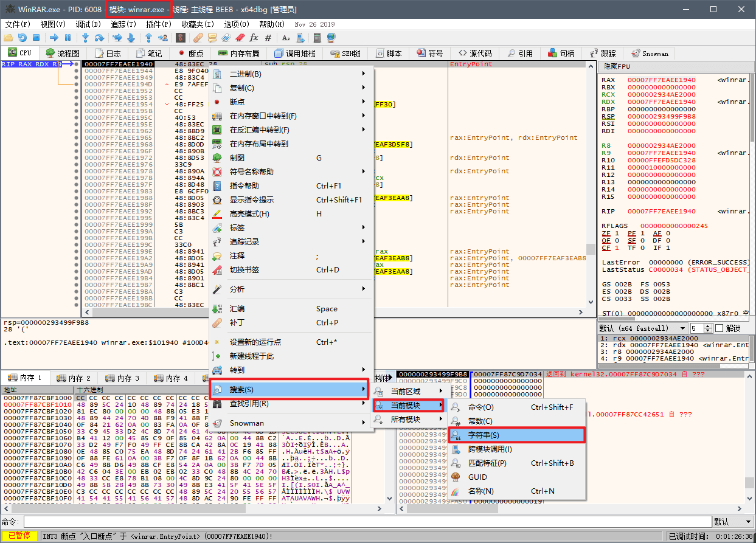Open the 调试(D) menu

[89, 24]
